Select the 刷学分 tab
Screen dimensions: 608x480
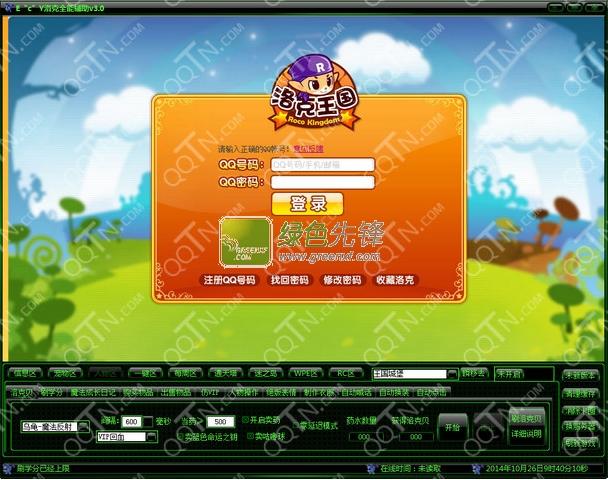click(52, 392)
